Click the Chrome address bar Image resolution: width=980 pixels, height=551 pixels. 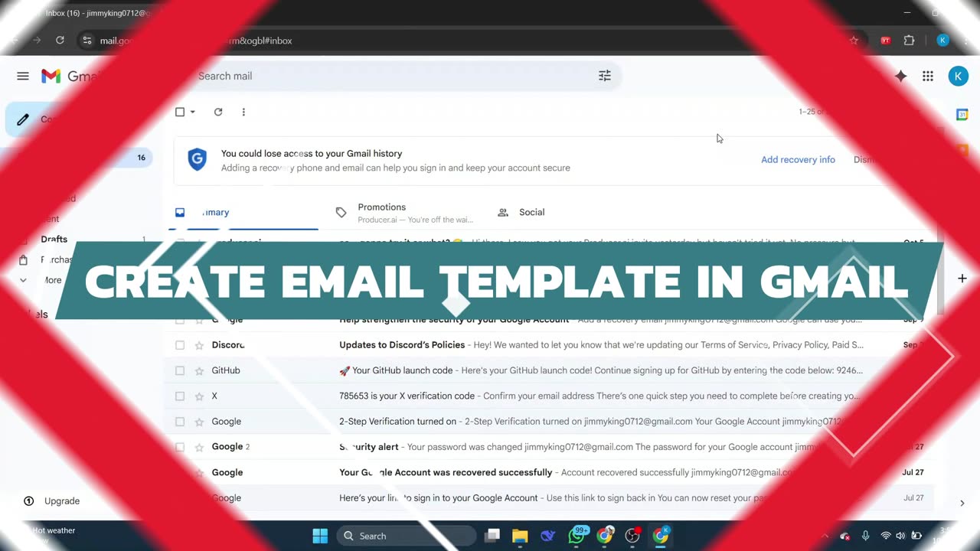(x=467, y=41)
